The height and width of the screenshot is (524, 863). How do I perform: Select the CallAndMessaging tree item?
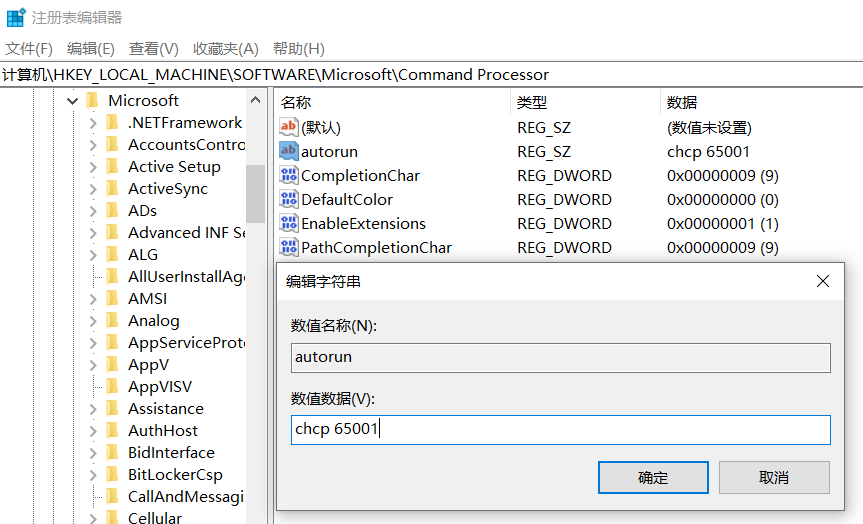click(x=185, y=496)
